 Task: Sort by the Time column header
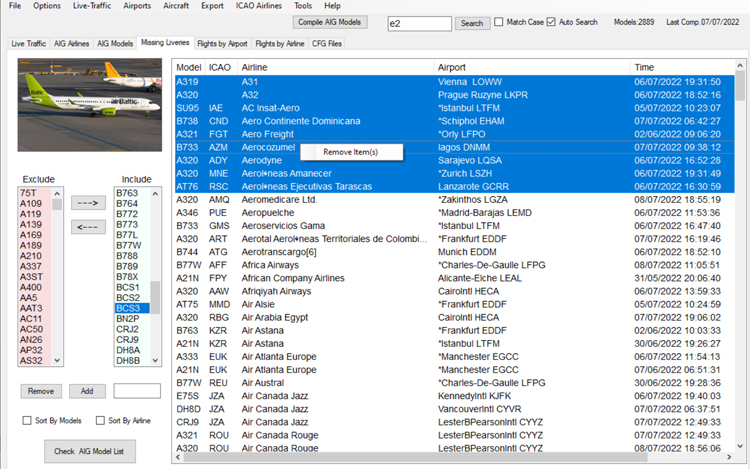683,67
